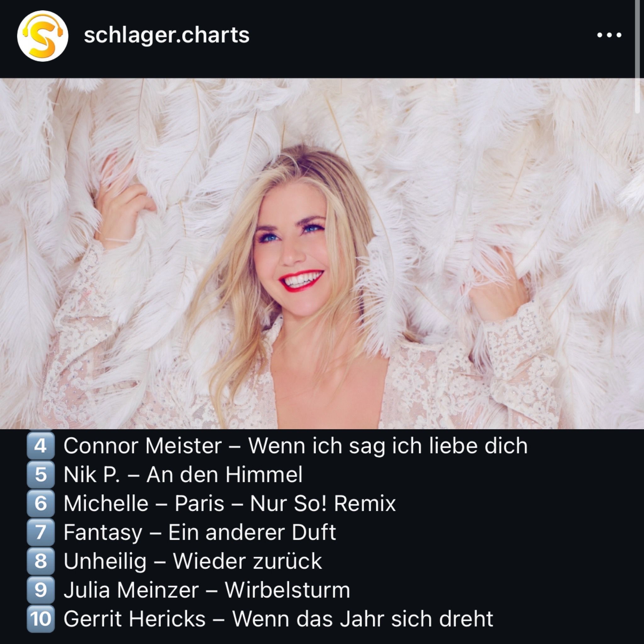Image resolution: width=644 pixels, height=644 pixels.
Task: Click the number 10 keycap emoji
Action: pos(40,619)
